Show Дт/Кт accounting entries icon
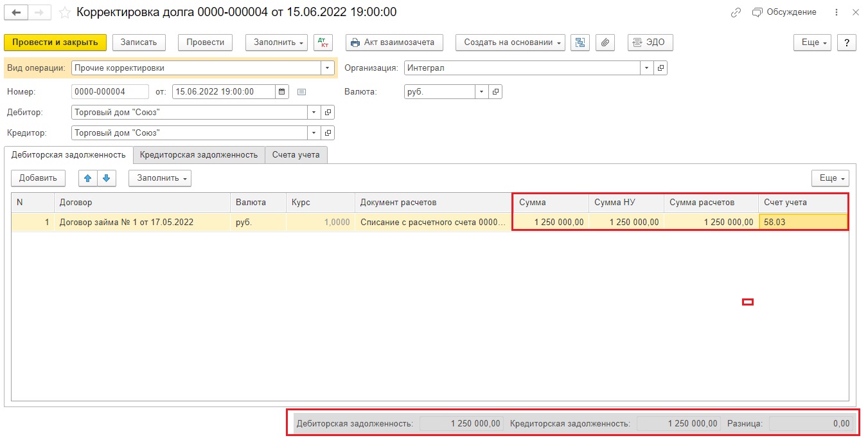 323,42
